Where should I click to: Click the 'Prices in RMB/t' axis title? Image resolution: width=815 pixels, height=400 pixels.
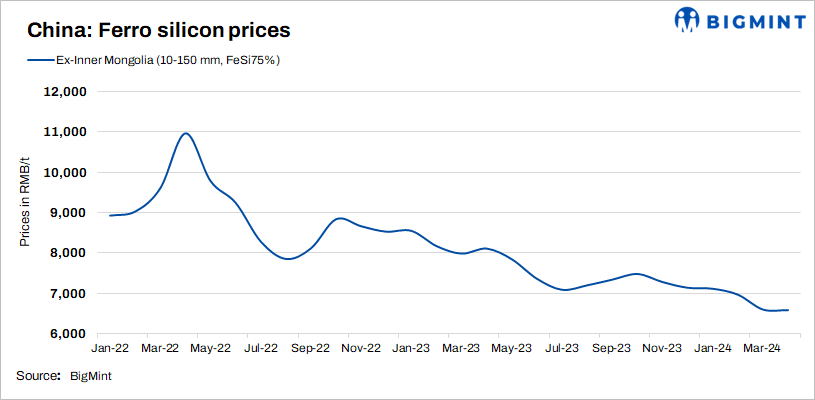26,212
